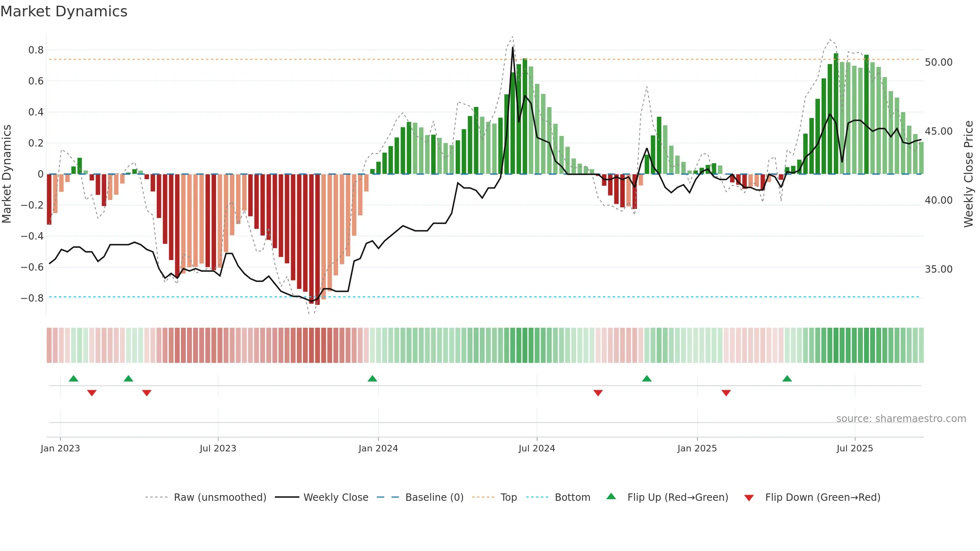The image size is (980, 551).
Task: Click the Flip Up triangle icon in legend
Action: pyautogui.click(x=611, y=496)
